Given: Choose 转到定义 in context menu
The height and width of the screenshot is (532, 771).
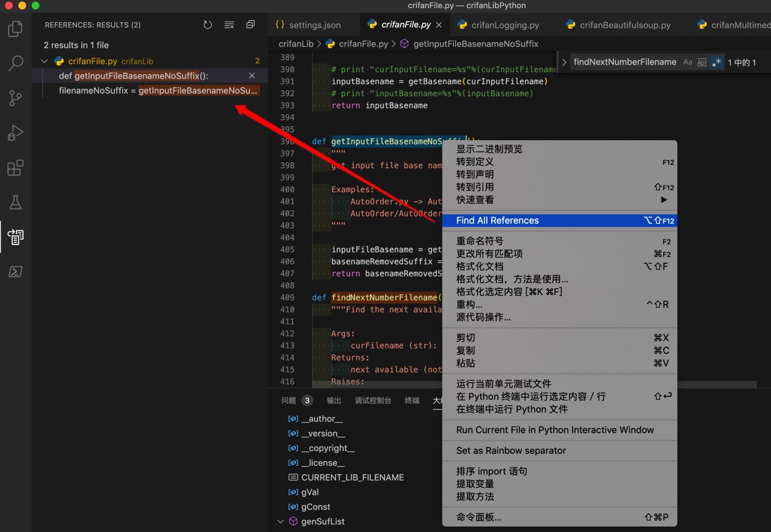Looking at the screenshot, I should [x=560, y=162].
